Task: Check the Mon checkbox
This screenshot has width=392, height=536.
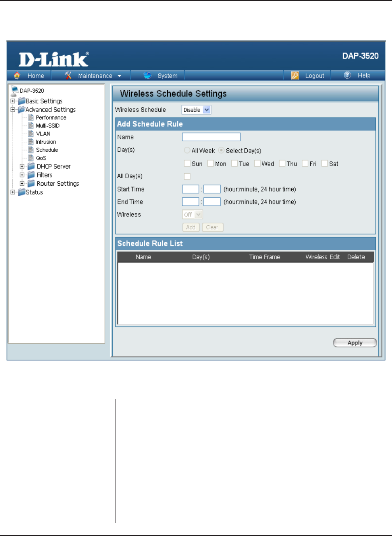Action: point(210,163)
